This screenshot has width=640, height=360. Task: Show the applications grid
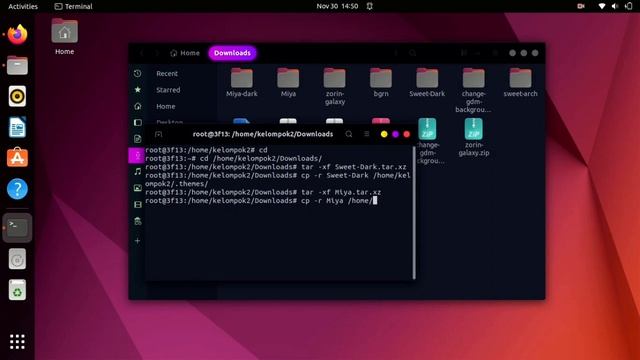17,342
